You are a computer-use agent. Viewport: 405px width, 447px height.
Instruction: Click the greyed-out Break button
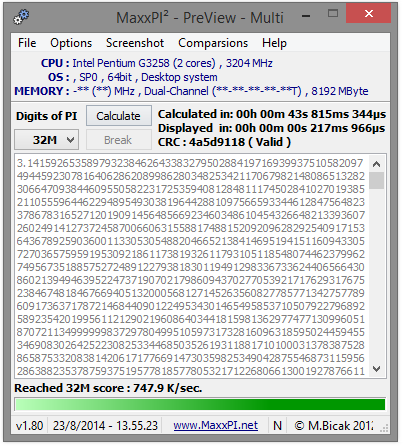[x=119, y=140]
